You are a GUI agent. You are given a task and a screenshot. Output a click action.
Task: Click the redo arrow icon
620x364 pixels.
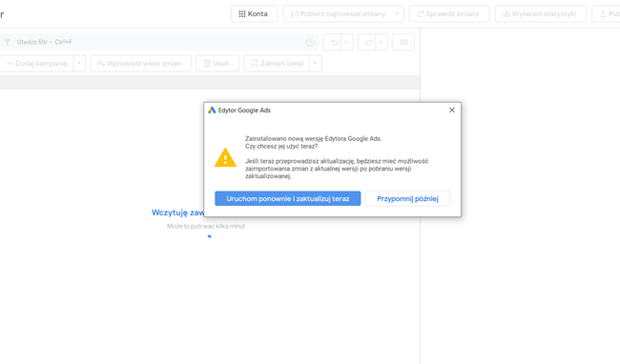[368, 42]
